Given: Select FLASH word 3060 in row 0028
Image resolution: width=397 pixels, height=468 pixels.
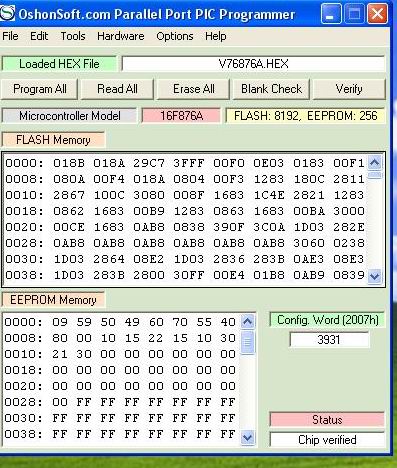Looking at the screenshot, I should (x=309, y=243).
